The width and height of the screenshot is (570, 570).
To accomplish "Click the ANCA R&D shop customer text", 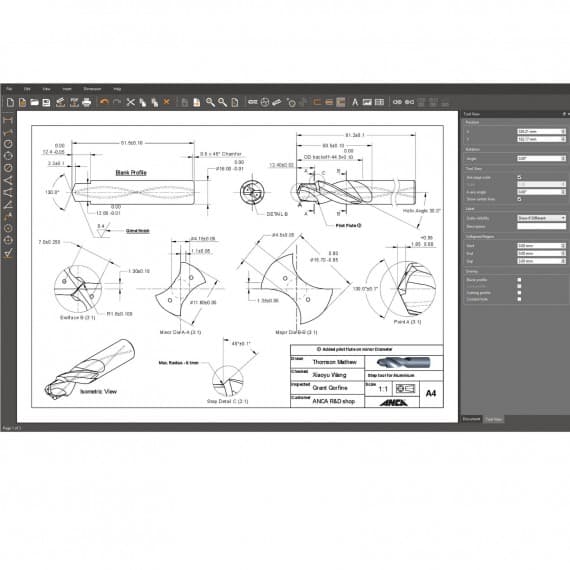I will point(333,401).
